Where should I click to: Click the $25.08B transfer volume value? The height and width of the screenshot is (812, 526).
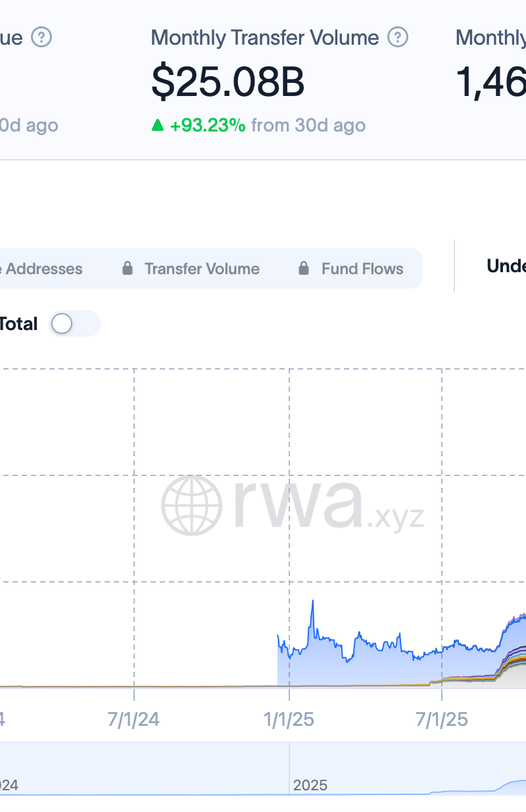point(227,83)
